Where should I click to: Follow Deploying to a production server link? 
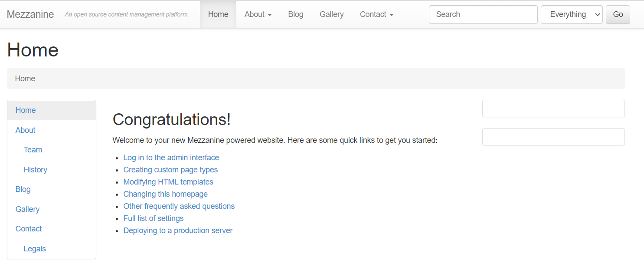(178, 231)
